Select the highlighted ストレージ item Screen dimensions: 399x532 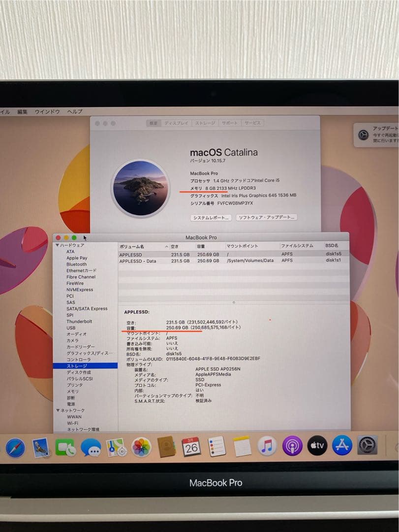(86, 366)
